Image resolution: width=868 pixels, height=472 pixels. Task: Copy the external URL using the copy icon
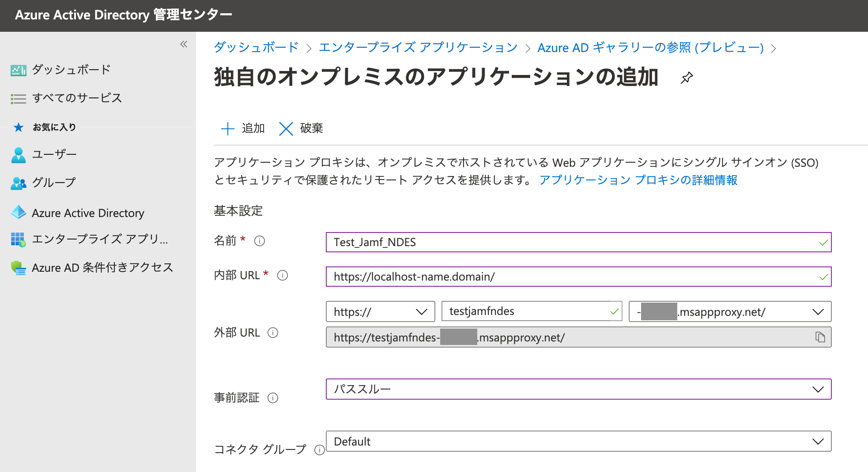[820, 337]
